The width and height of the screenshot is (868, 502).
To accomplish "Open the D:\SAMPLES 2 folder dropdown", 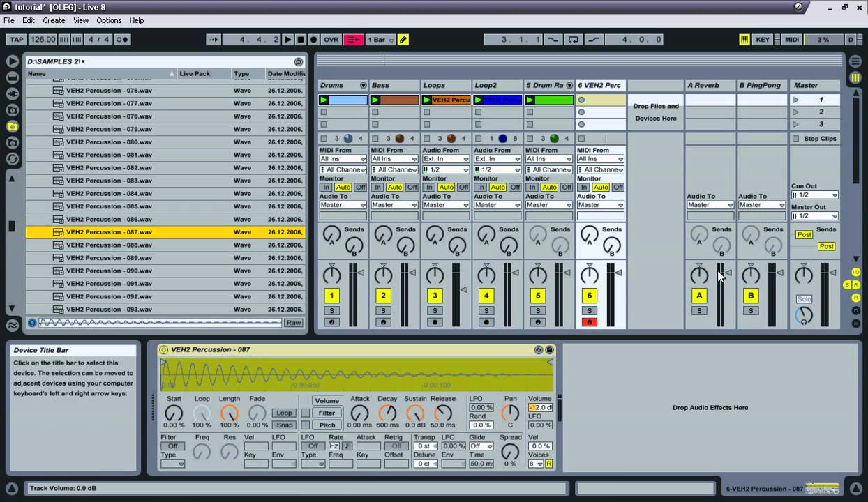I will pos(56,61).
